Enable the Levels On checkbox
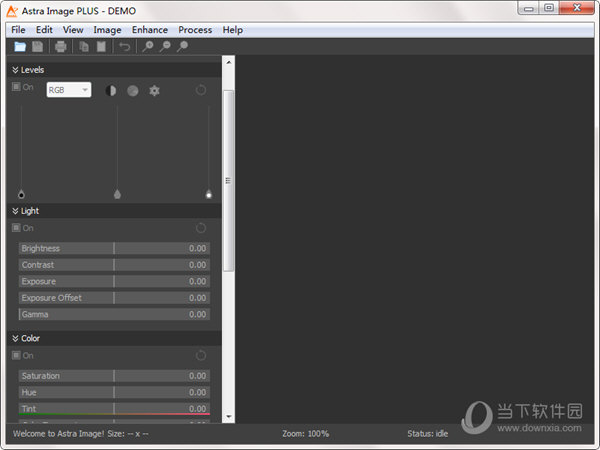The width and height of the screenshot is (600, 450). click(16, 87)
